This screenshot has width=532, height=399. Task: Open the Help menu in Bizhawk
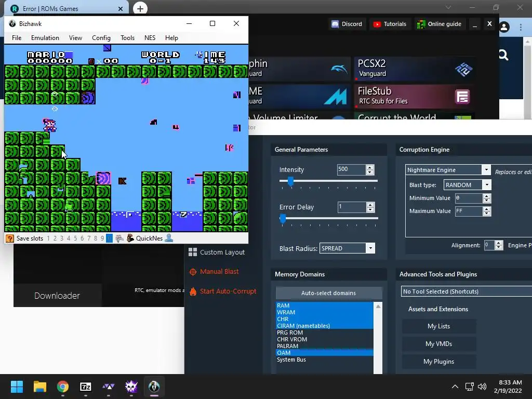click(171, 37)
